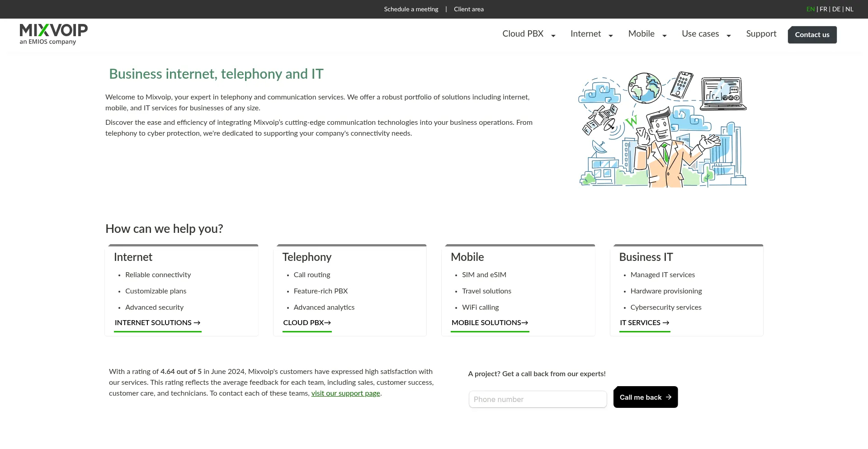Switch language to DE

coord(836,9)
